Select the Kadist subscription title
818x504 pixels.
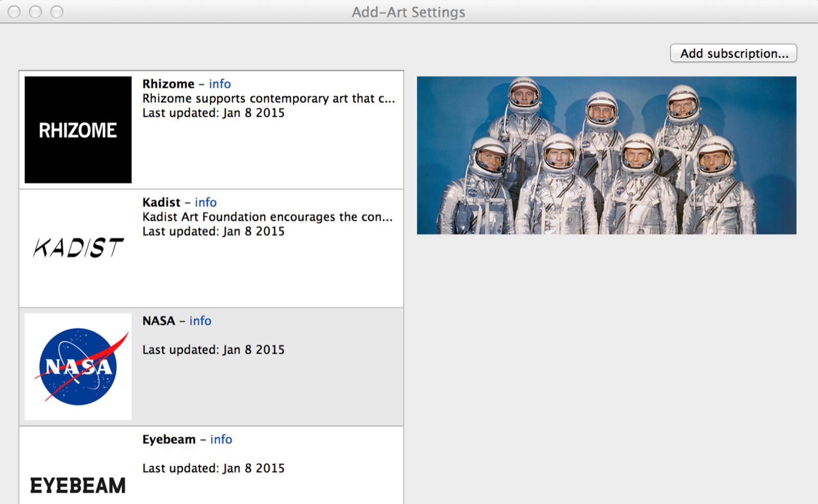(x=161, y=202)
